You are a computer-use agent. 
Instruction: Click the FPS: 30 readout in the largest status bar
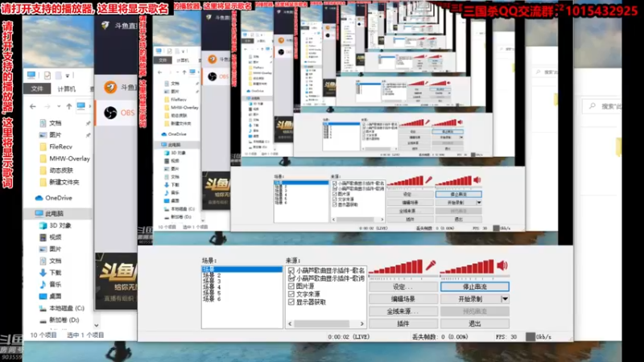(506, 336)
